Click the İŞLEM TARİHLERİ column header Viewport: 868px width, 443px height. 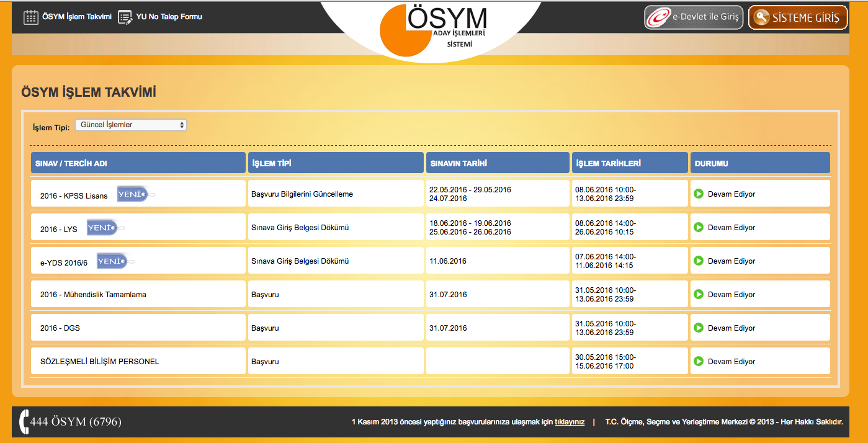pyautogui.click(x=629, y=163)
